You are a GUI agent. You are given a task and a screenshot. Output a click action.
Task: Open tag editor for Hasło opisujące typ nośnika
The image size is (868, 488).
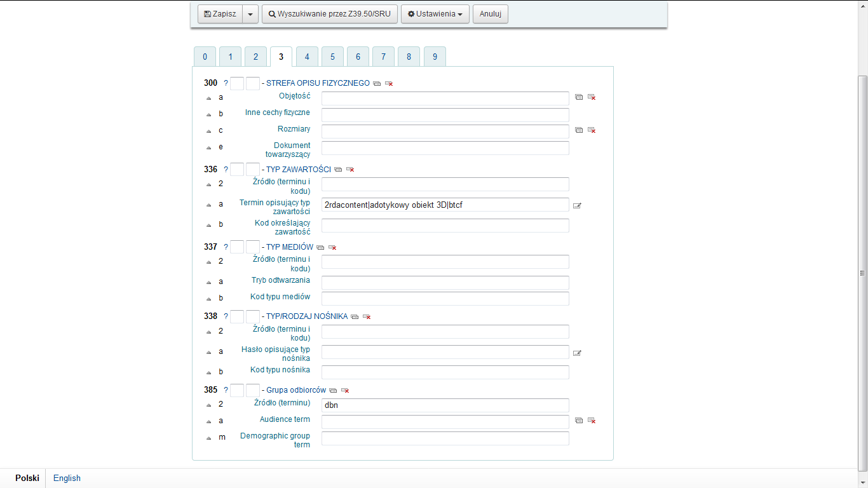pyautogui.click(x=577, y=353)
